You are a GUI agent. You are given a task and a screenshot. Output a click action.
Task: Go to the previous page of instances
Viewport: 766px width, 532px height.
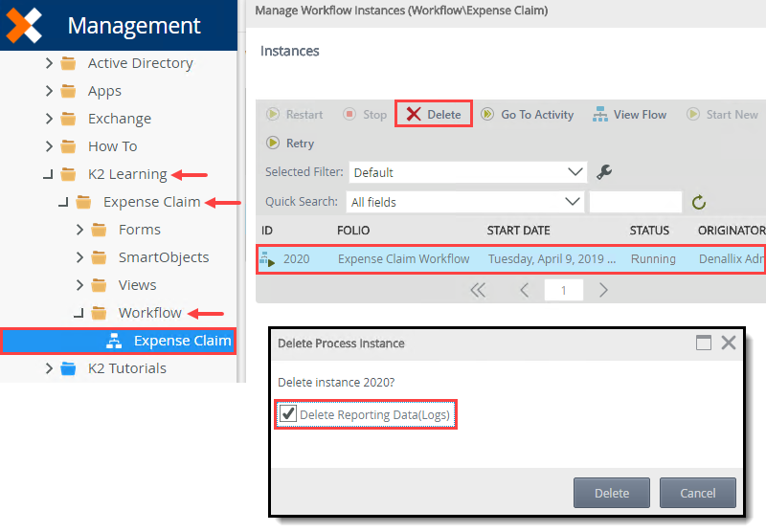pos(524,291)
